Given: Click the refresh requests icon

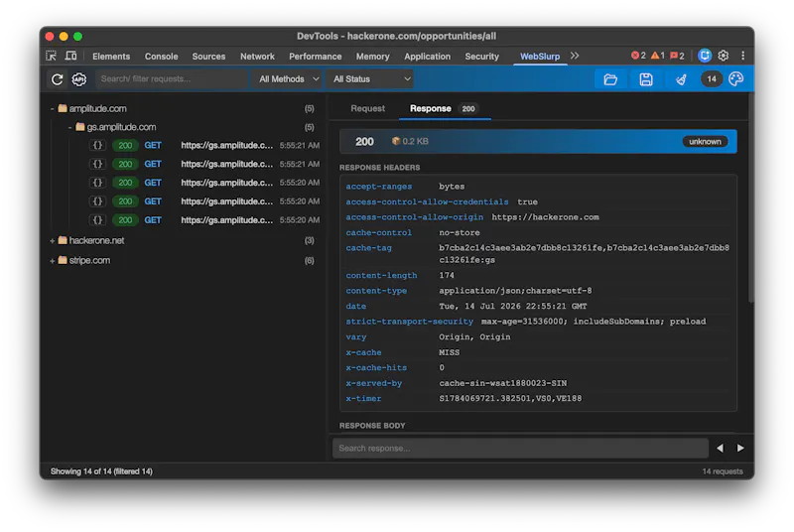Looking at the screenshot, I should (58, 79).
